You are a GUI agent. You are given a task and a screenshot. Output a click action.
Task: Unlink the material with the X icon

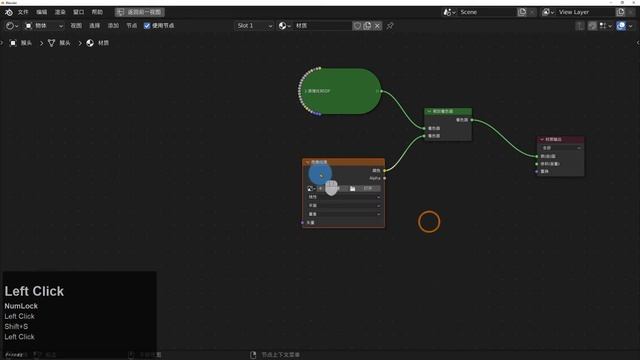378,26
